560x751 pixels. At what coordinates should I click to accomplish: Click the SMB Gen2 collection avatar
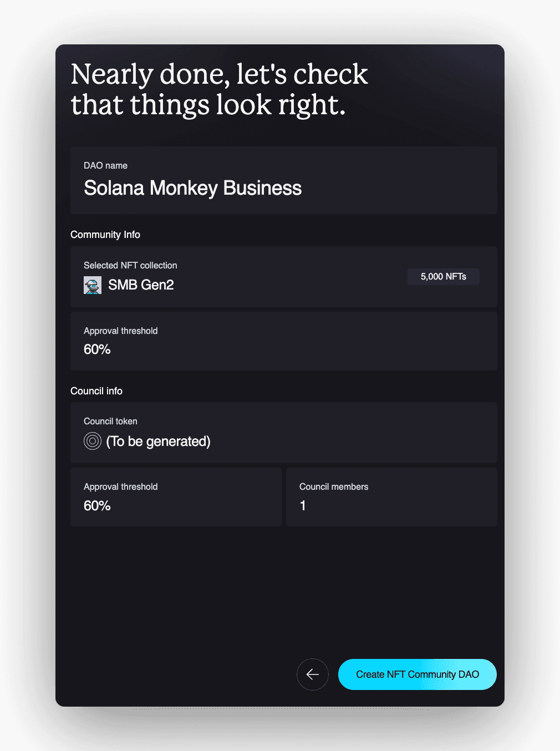[x=93, y=285]
